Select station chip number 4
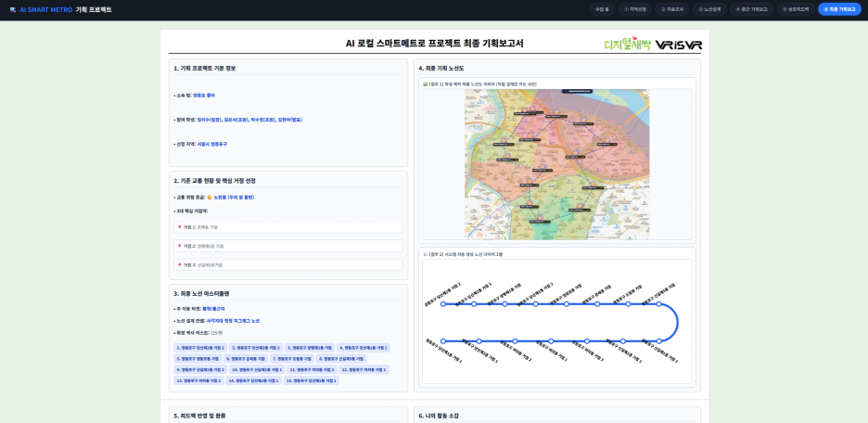 coord(364,348)
